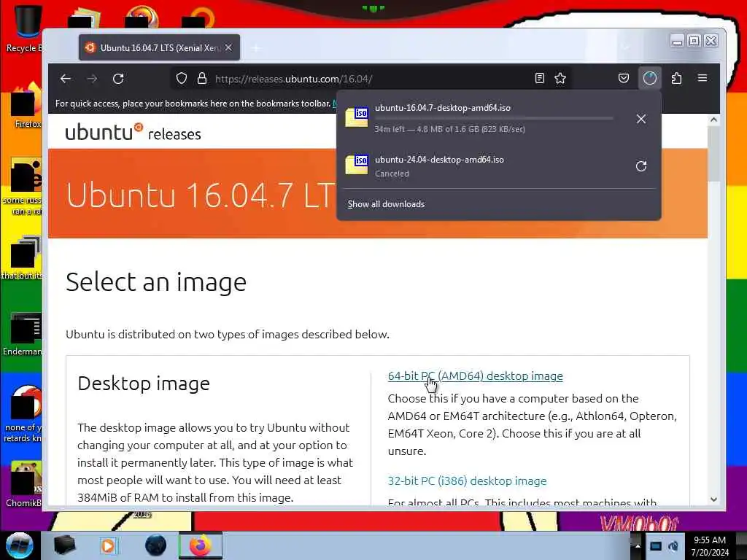
Task: Download 64-bit PC (AMD64) desktop image
Action: click(475, 376)
